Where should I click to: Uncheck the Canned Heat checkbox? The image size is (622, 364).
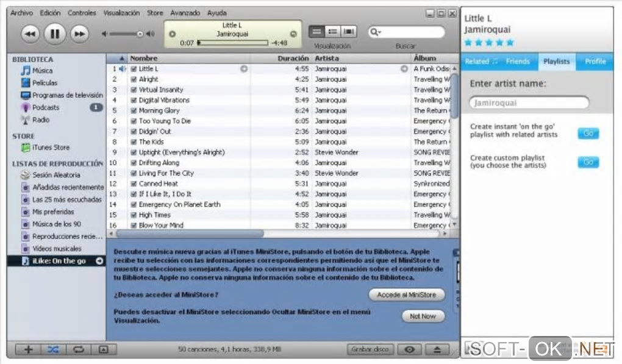point(134,184)
